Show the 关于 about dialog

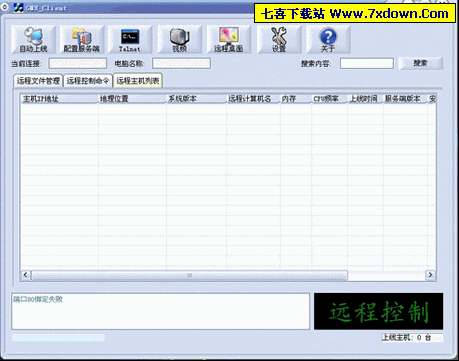pyautogui.click(x=328, y=39)
